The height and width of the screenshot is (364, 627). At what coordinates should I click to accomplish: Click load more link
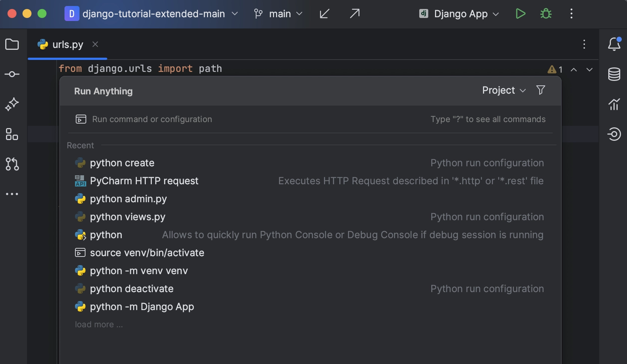coord(99,324)
